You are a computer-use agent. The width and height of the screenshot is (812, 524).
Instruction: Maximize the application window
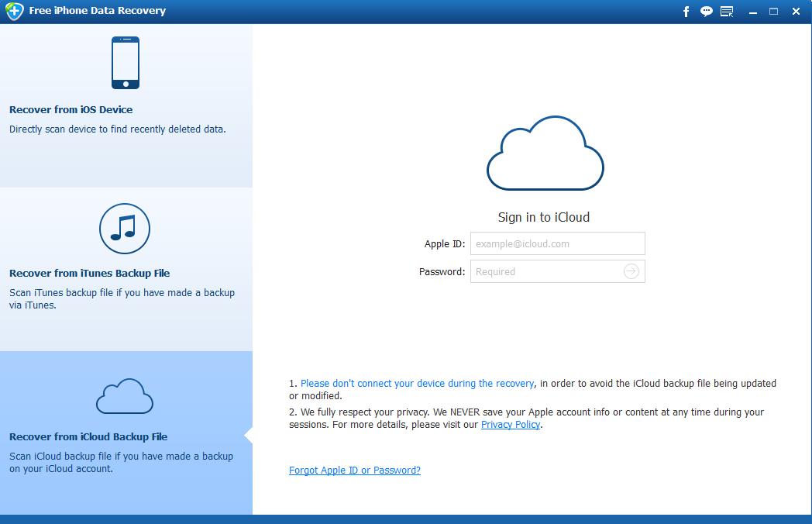[773, 12]
